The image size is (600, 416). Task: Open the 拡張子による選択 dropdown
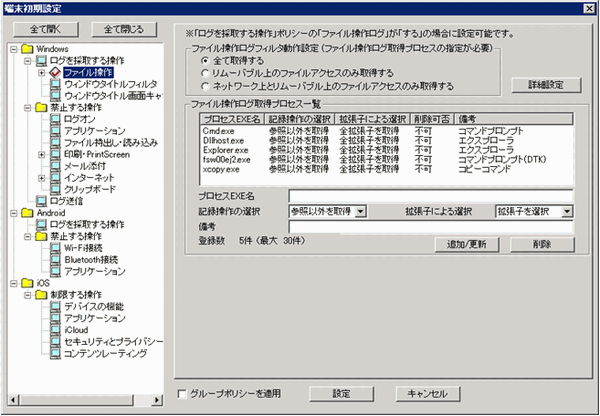(566, 211)
